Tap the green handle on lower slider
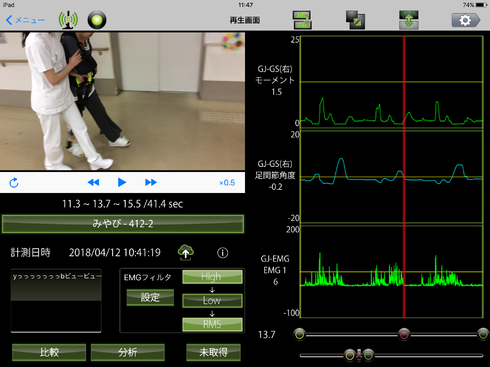Viewport: 490px width, 367px height. [368, 355]
